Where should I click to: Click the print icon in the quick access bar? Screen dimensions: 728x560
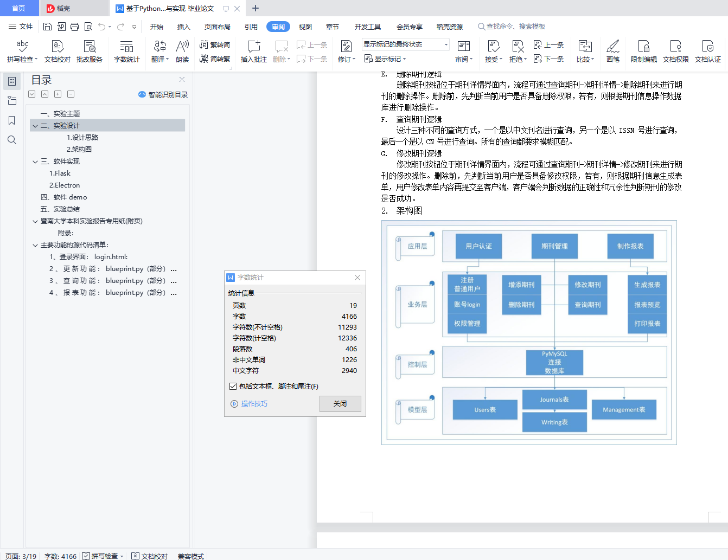(75, 27)
